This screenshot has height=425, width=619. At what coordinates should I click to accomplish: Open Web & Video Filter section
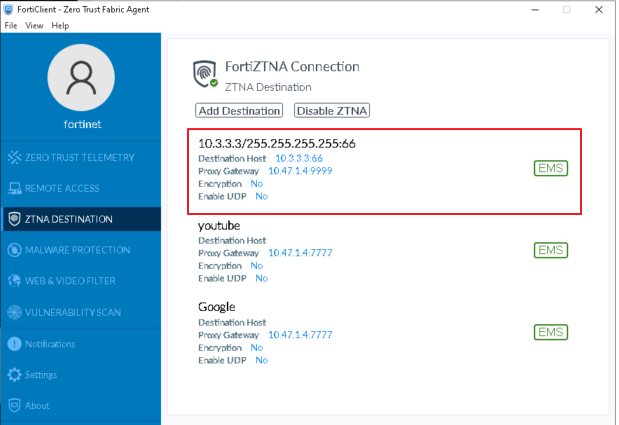coord(81,281)
